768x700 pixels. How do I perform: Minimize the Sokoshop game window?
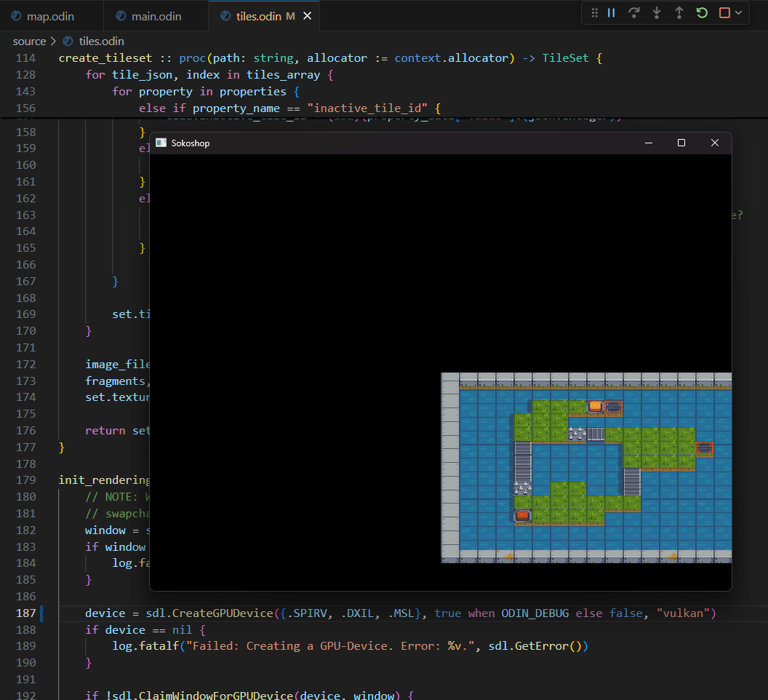(x=649, y=143)
